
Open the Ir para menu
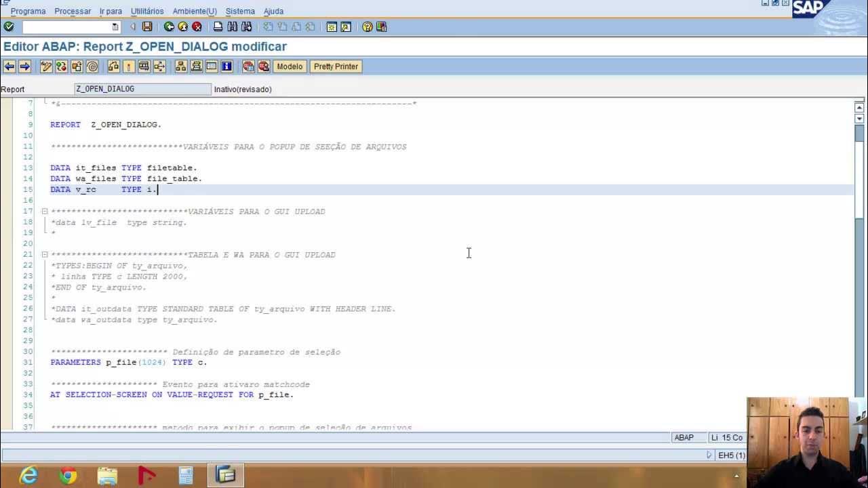111,11
